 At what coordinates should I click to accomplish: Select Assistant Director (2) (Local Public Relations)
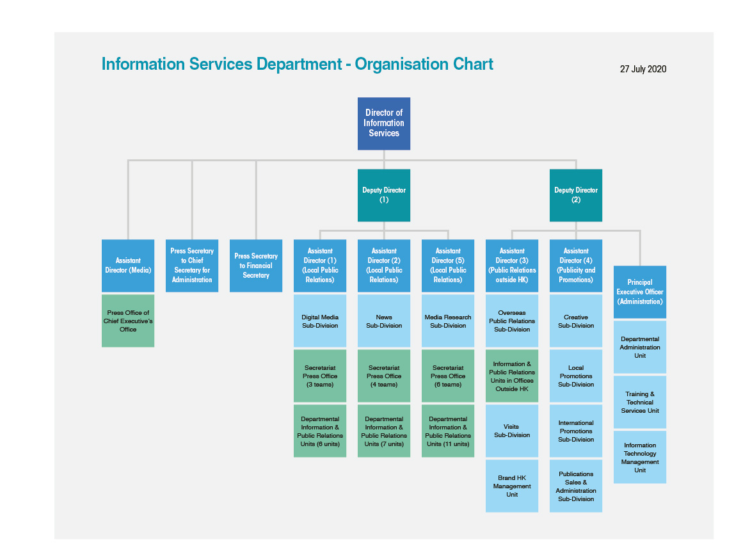click(x=383, y=265)
